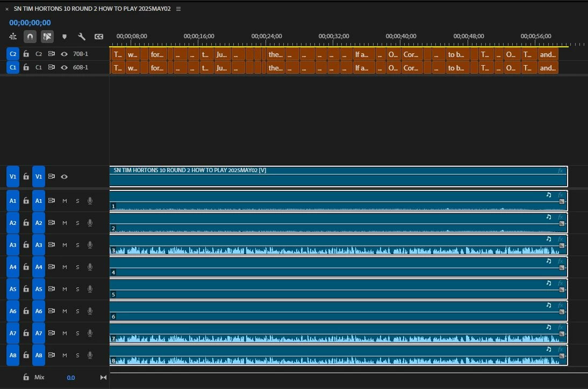Click the A5 track target button
This screenshot has width=588, height=389.
point(39,289)
